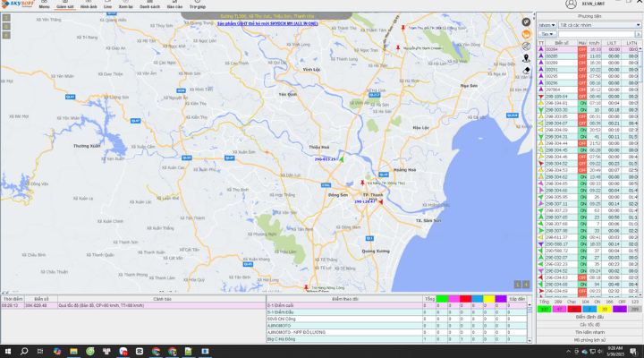Toggle the middle G map layer button
This screenshot has height=358, width=644.
click(x=6, y=27)
